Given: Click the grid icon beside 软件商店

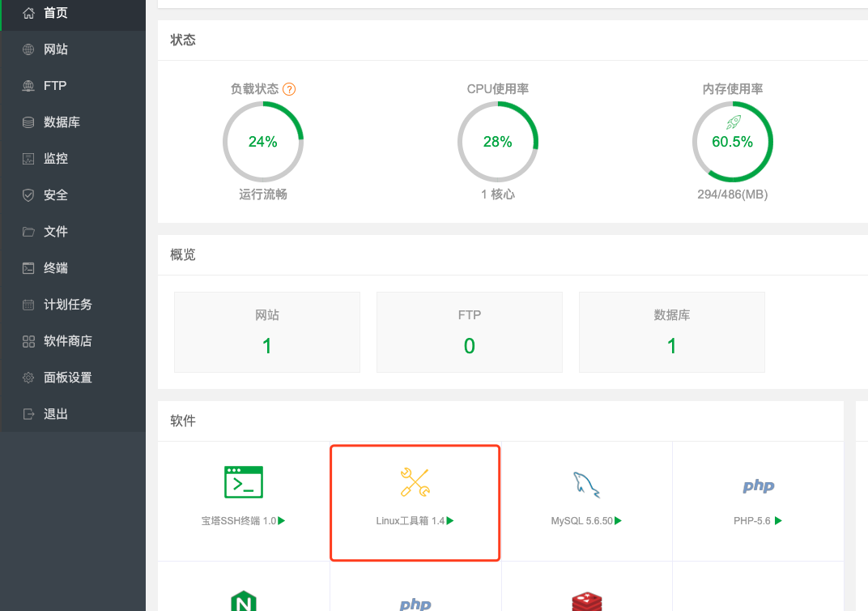Looking at the screenshot, I should [x=28, y=341].
